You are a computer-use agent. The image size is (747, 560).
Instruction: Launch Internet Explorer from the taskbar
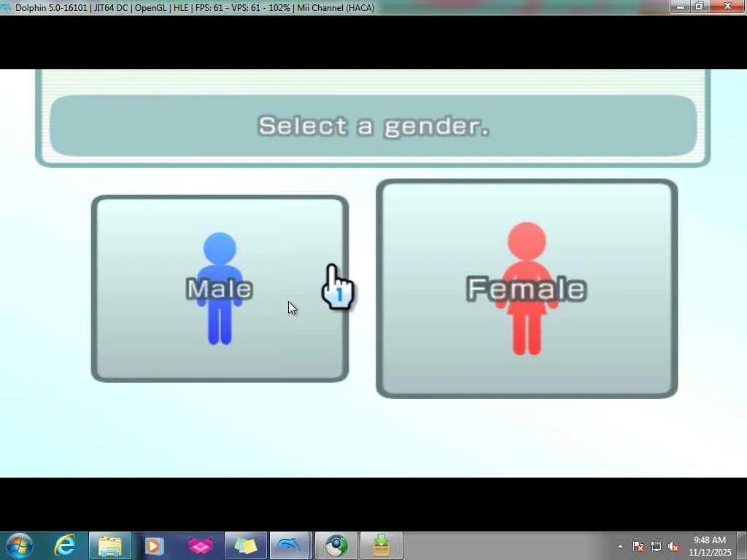[65, 545]
